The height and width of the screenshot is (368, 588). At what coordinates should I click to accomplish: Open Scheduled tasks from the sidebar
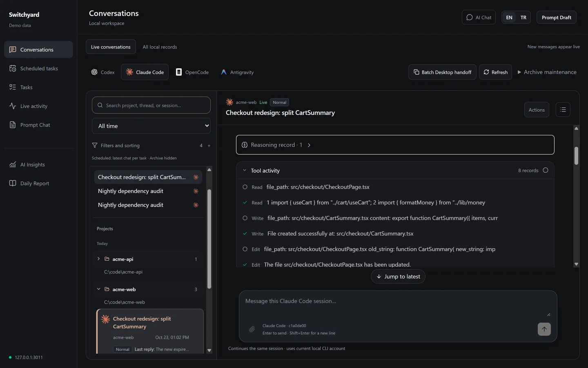click(x=38, y=68)
